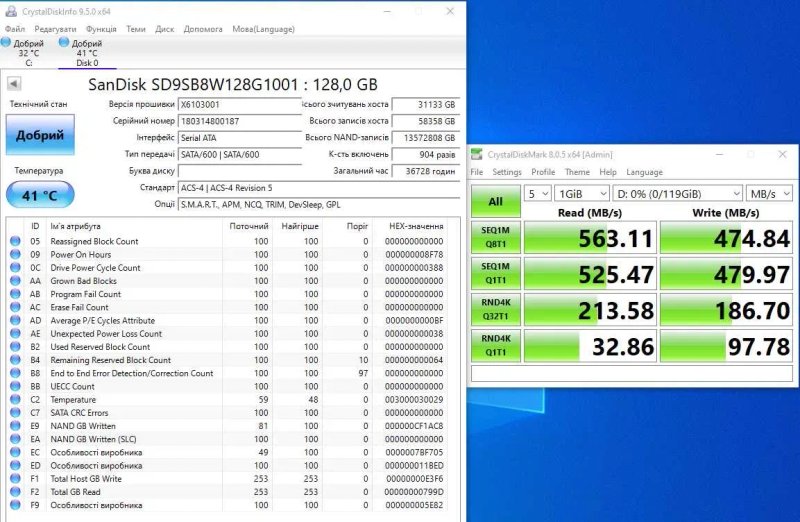Click status orb for NAND GB Written (SLC)
The height and width of the screenshot is (522, 800).
(x=15, y=439)
